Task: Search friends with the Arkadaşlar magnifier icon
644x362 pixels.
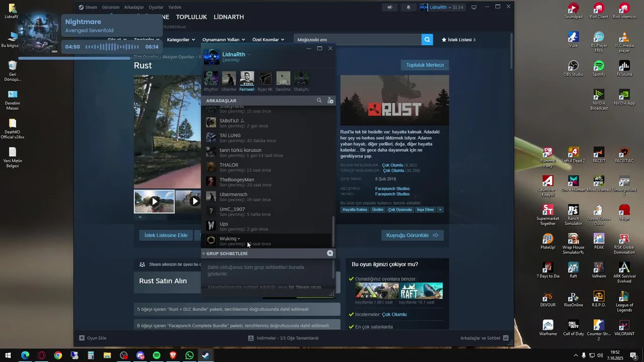Action: tap(319, 101)
